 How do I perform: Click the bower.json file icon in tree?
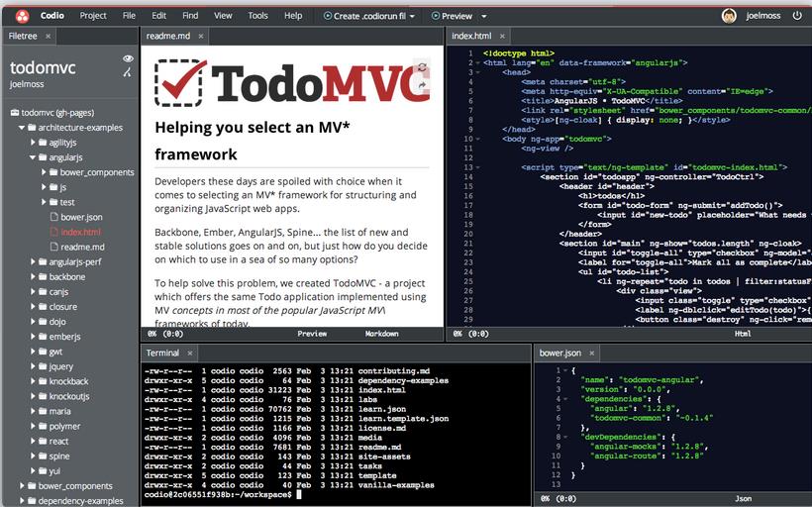(x=53, y=217)
